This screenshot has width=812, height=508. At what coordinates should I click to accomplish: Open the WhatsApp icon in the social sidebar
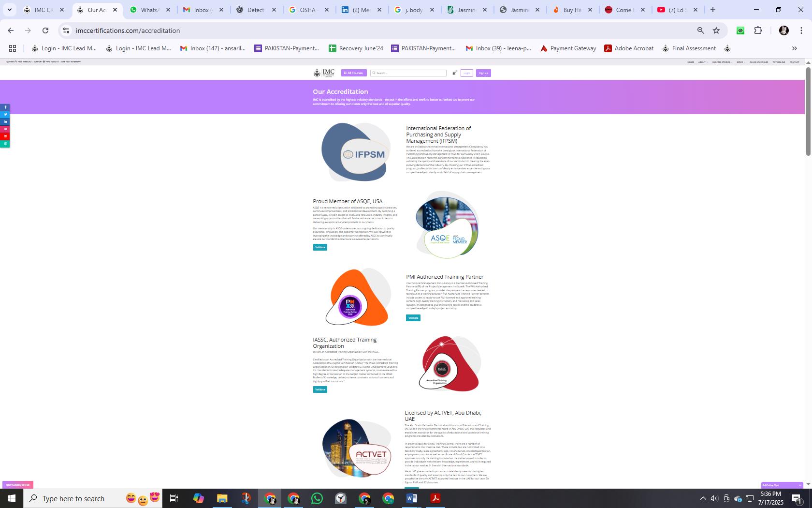[5, 144]
